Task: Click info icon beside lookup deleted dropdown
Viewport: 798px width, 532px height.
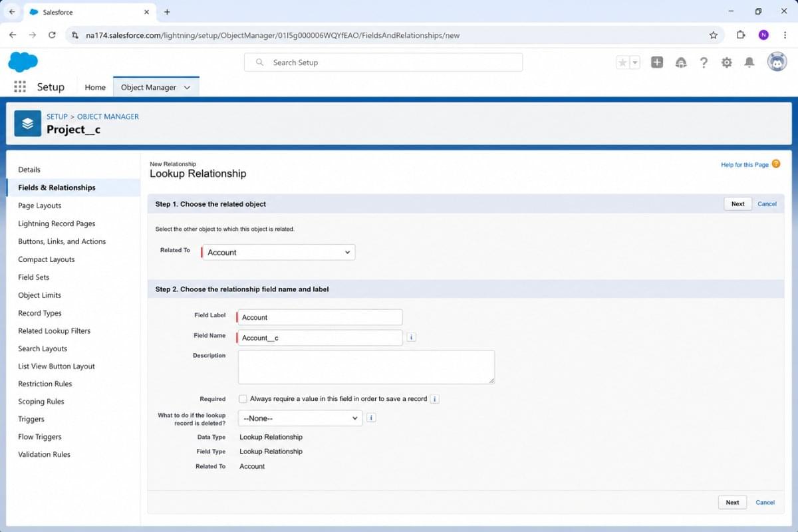Action: point(371,418)
